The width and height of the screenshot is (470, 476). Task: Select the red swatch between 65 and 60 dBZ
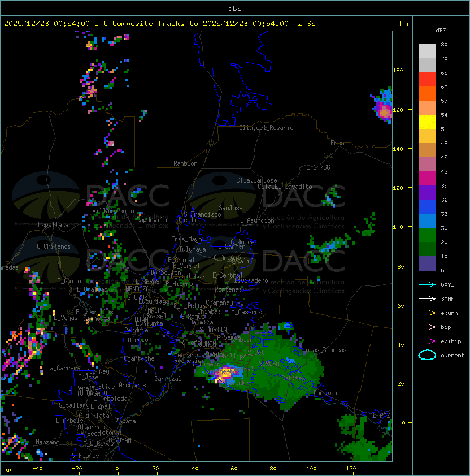[x=427, y=80]
